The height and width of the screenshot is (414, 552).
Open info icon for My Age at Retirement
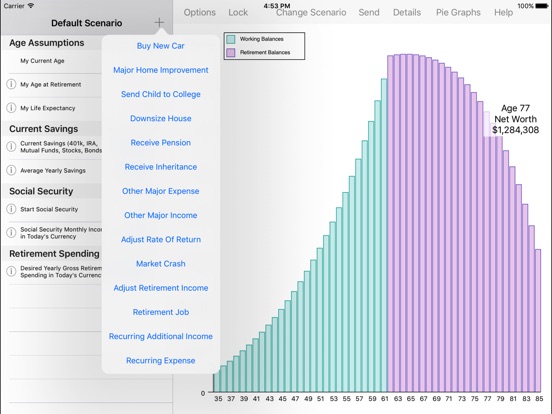pyautogui.click(x=11, y=84)
